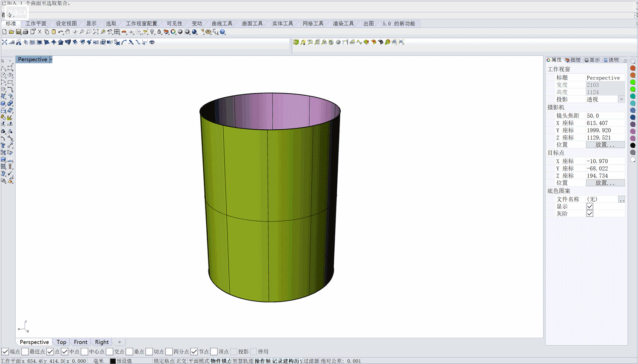This screenshot has height=364, width=638.
Task: Toggle 物件锁点 osnap in status bar
Action: click(x=221, y=361)
